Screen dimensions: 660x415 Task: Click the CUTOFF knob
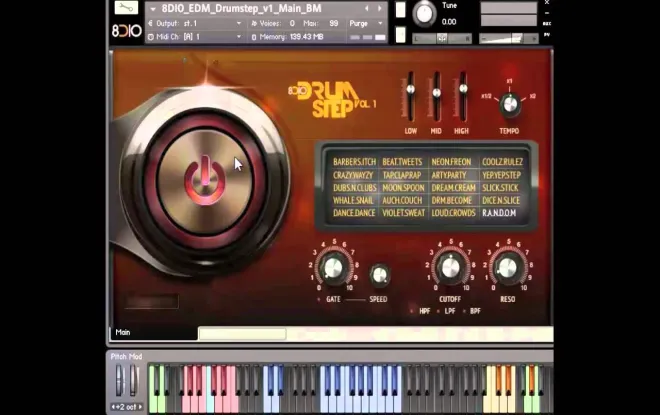(x=450, y=267)
